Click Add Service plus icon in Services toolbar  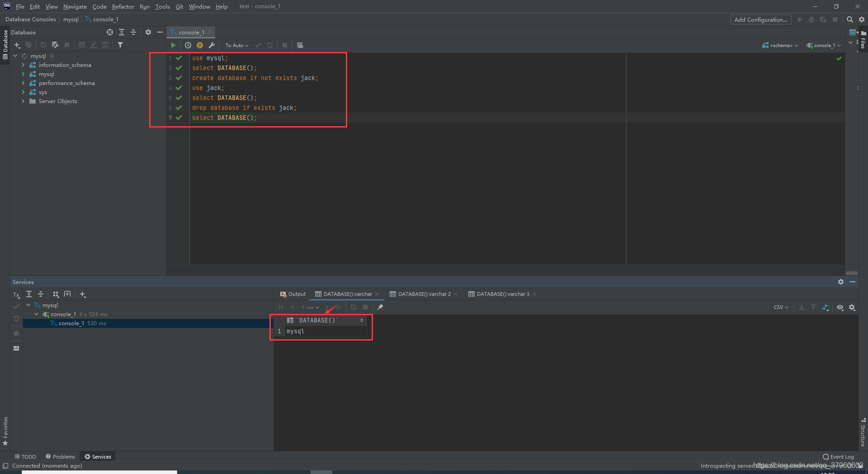83,294
